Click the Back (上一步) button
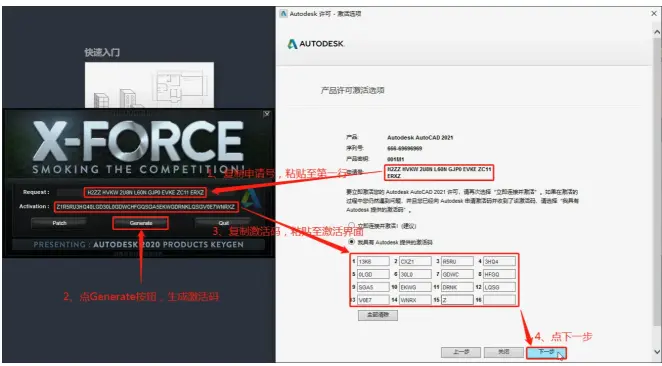The width and height of the screenshot is (662, 366). (x=461, y=352)
